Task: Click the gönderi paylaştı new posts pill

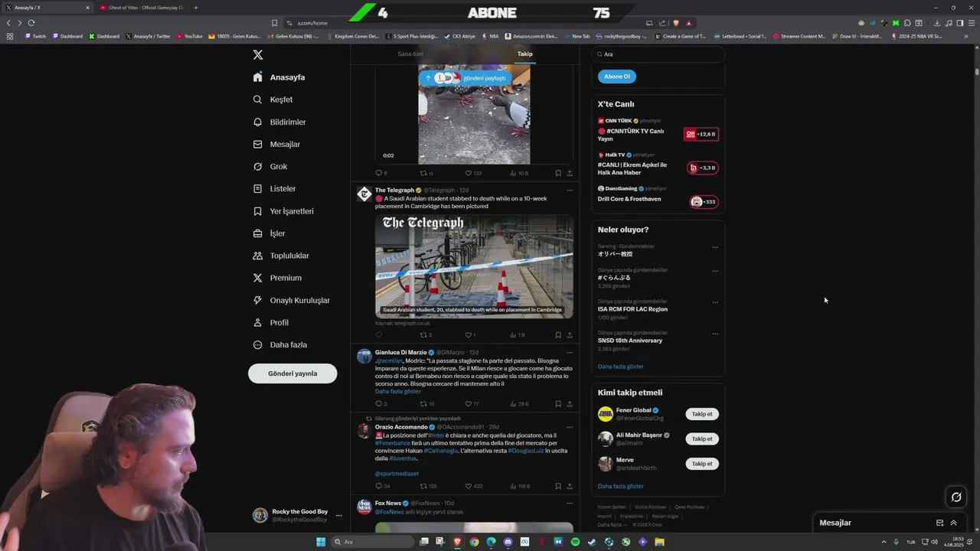Action: 464,78
